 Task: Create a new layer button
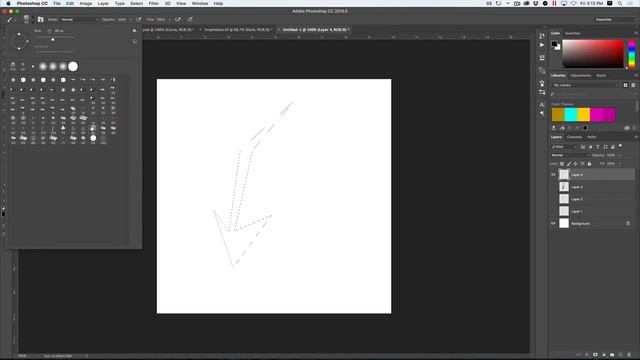point(620,355)
